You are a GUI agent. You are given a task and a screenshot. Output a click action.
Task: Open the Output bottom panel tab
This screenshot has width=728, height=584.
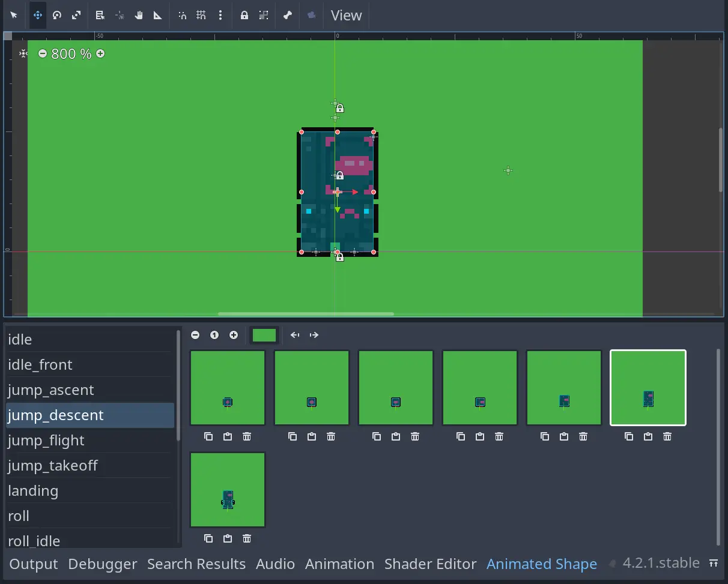click(34, 564)
